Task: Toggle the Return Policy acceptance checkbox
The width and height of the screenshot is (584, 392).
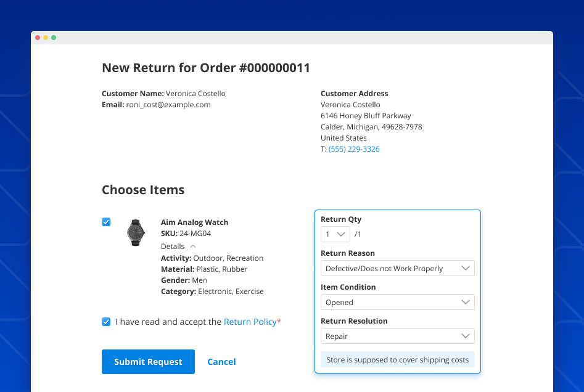Action: 106,322
